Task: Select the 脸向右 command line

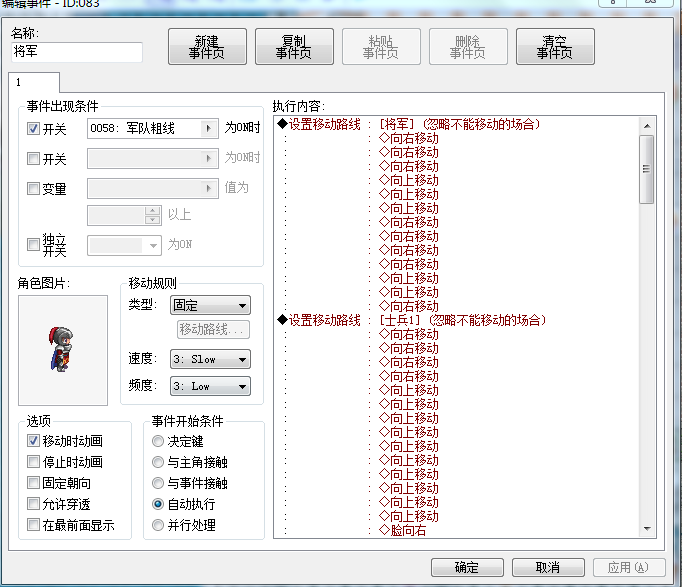Action: coord(457,530)
